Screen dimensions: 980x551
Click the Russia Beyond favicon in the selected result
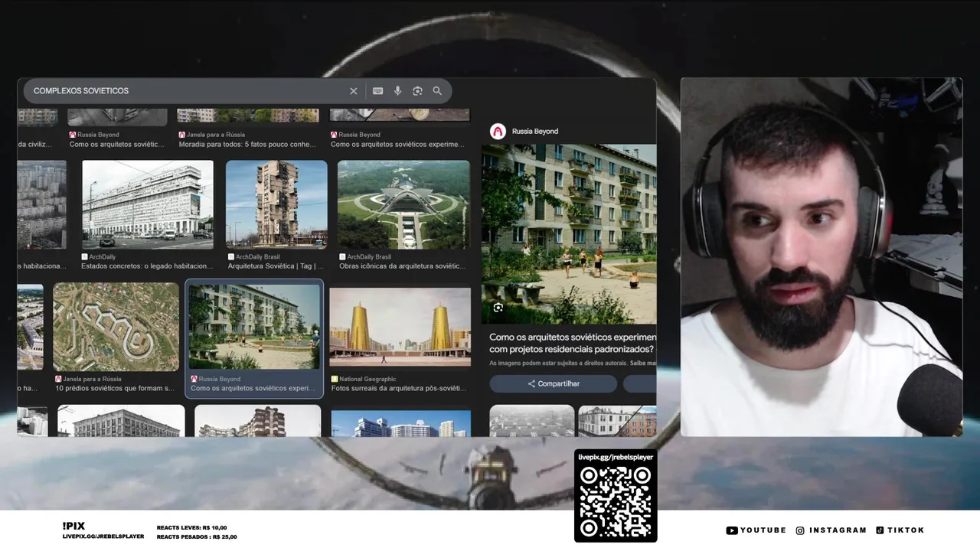(x=194, y=379)
